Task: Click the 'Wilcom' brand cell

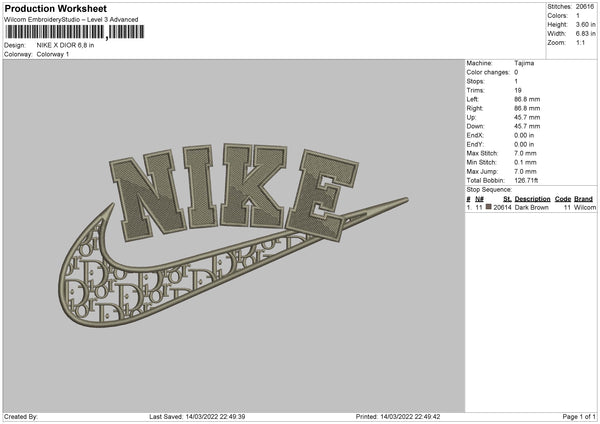Action: point(585,207)
